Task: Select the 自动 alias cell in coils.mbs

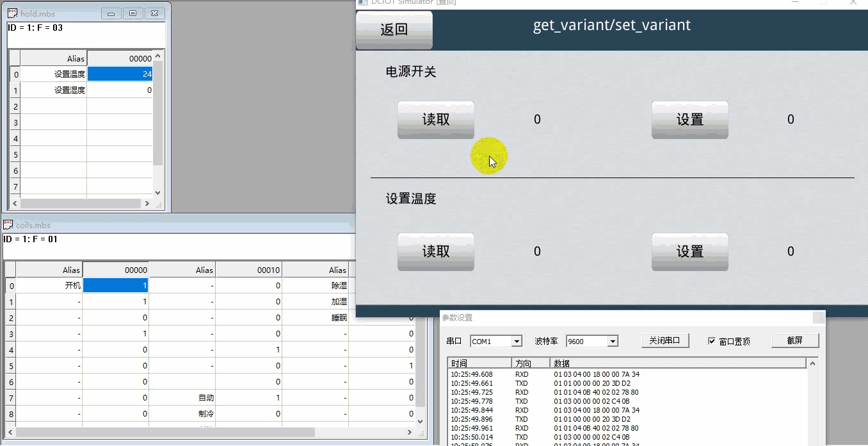Action: pyautogui.click(x=182, y=398)
